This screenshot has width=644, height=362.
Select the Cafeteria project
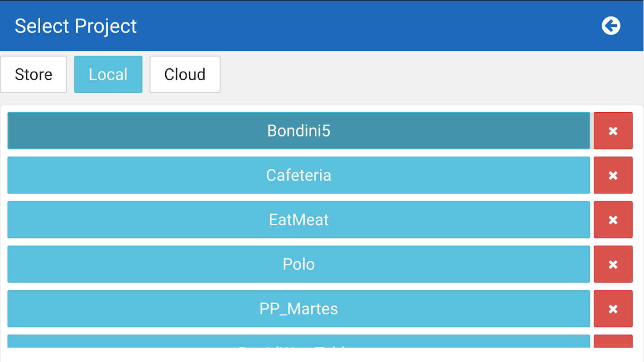298,175
